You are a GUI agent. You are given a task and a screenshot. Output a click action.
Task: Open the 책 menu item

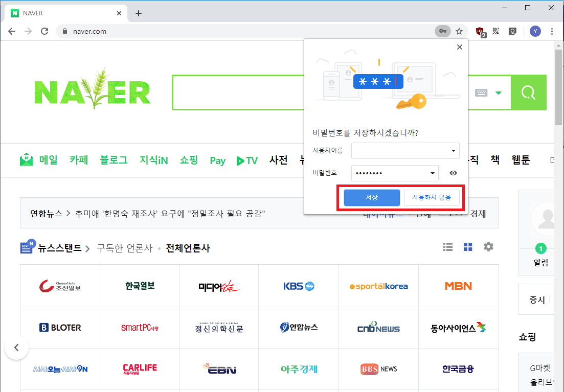(495, 159)
